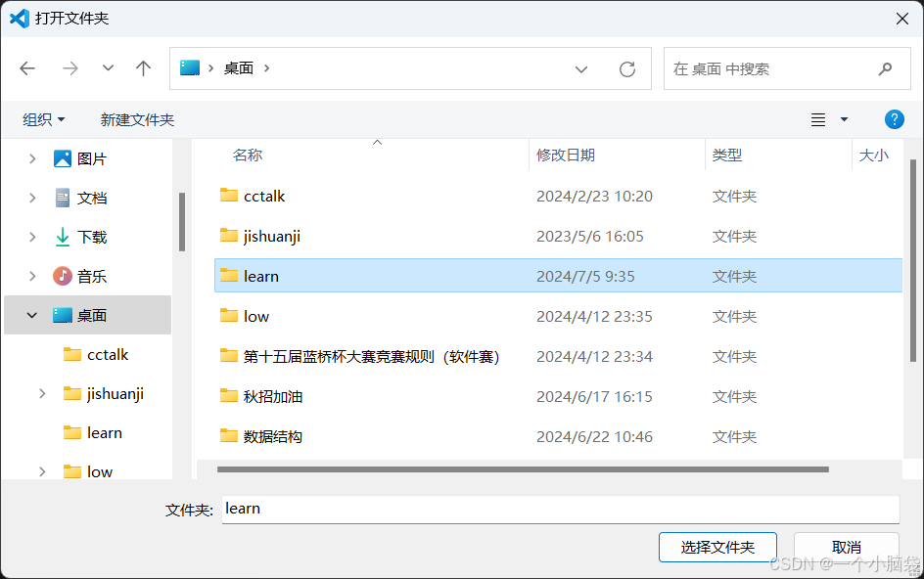Screen dimensions: 924x579
Task: Click the 音乐 music note icon
Action: 61,276
